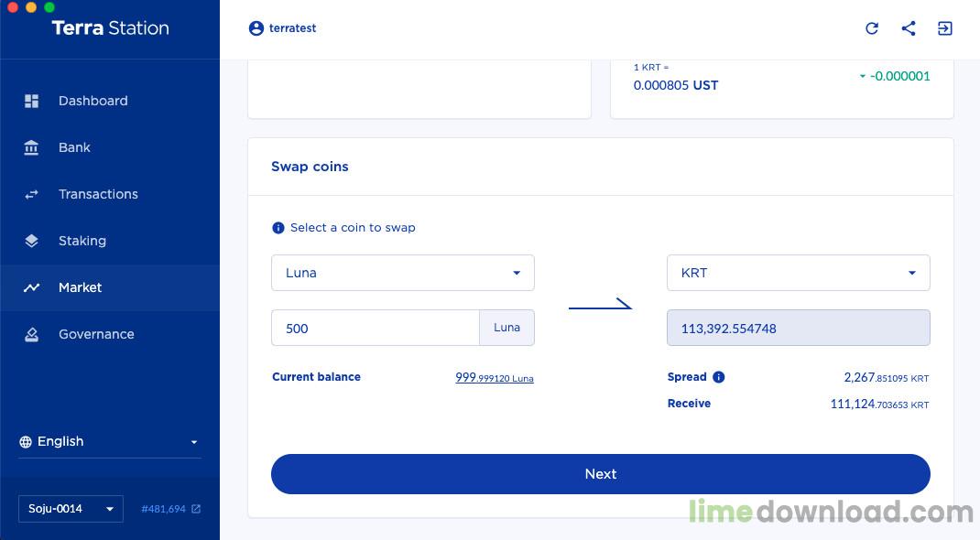Open the English language selector
Viewport: 980px width, 540px height.
point(110,441)
